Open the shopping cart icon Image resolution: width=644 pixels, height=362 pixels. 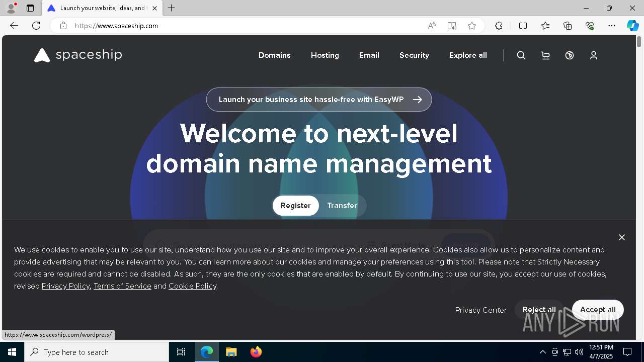545,55
